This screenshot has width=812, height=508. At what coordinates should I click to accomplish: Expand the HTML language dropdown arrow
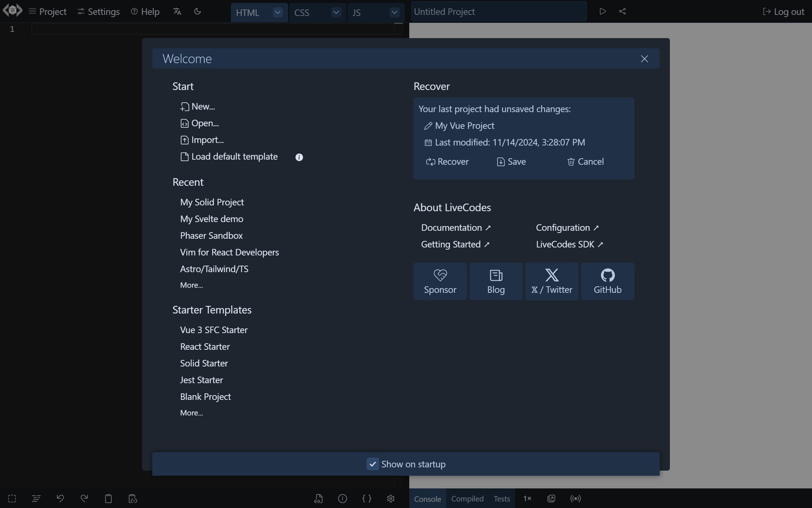278,12
